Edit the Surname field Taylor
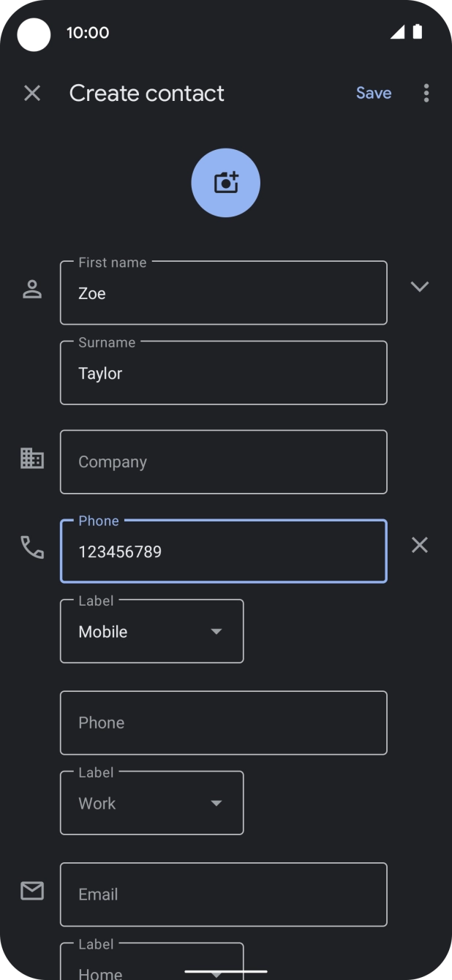Image resolution: width=452 pixels, height=980 pixels. [223, 373]
